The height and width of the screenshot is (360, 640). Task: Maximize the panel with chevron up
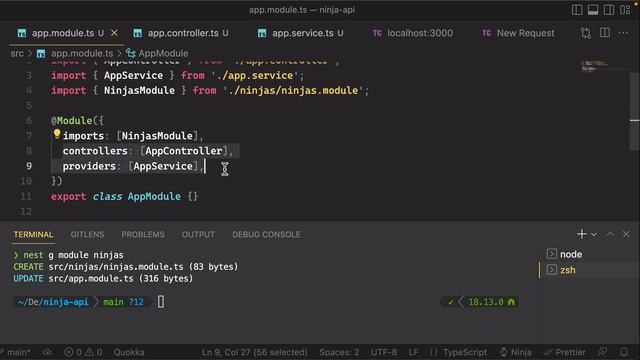pyautogui.click(x=610, y=234)
